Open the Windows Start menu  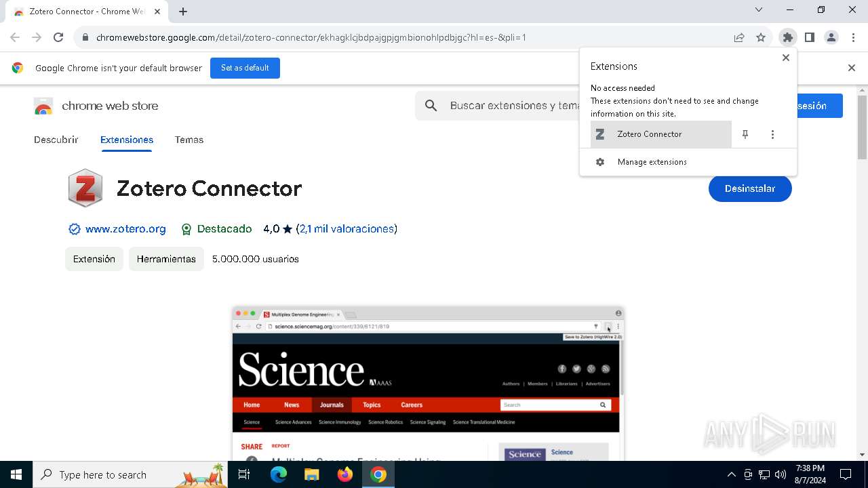[x=16, y=474]
